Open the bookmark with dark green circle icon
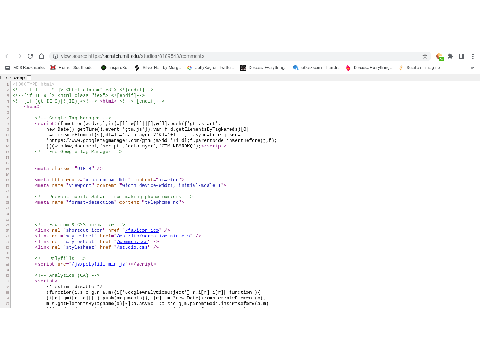480x360 pixels. (114, 68)
